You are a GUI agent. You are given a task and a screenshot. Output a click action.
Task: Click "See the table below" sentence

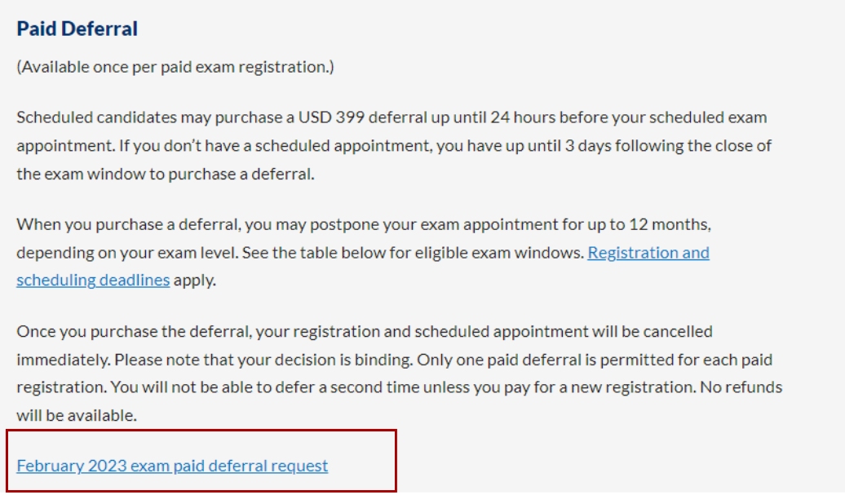tap(413, 252)
